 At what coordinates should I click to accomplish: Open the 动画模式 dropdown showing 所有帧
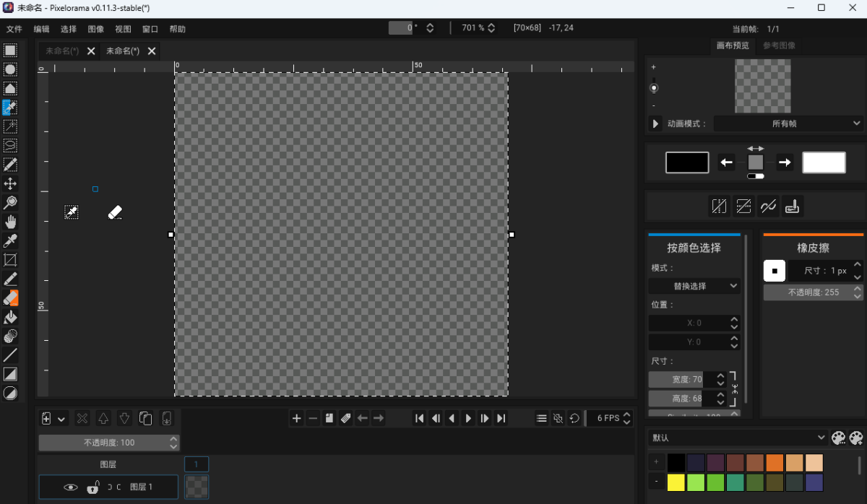click(x=788, y=123)
